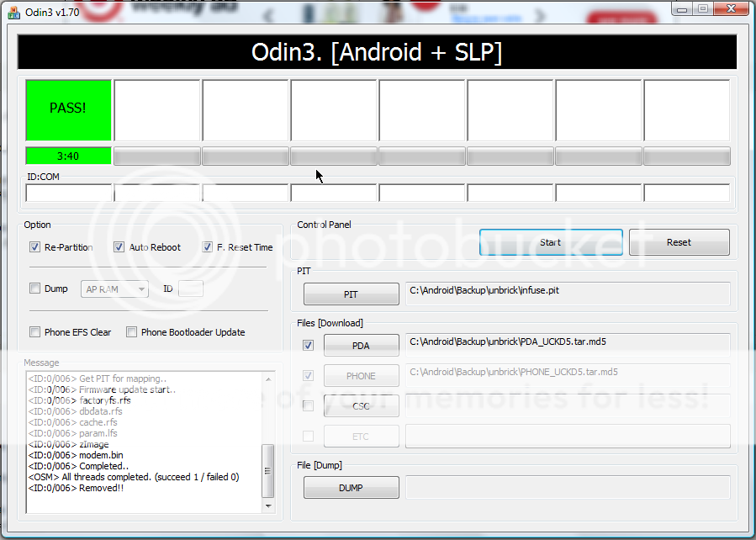Toggle the Auto Reboot option

point(119,247)
